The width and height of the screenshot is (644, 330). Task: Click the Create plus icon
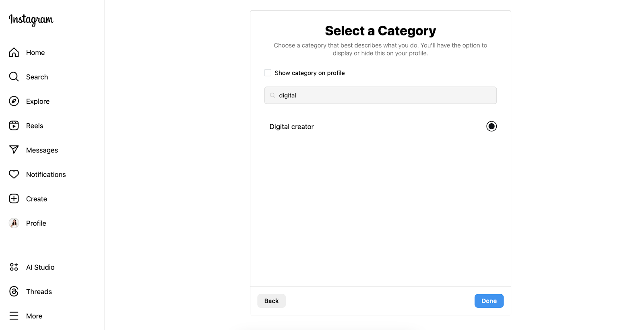(14, 199)
